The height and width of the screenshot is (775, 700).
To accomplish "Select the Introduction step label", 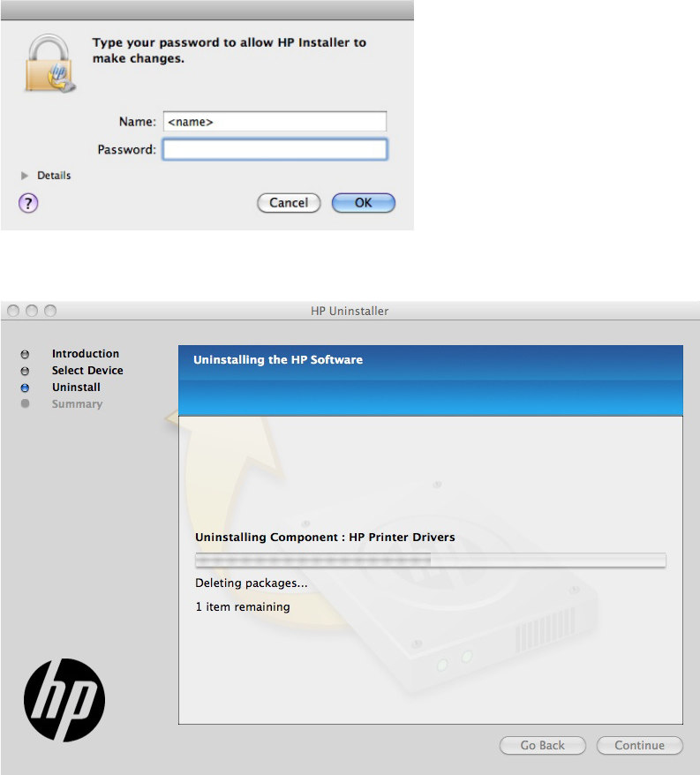I will pyautogui.click(x=86, y=354).
